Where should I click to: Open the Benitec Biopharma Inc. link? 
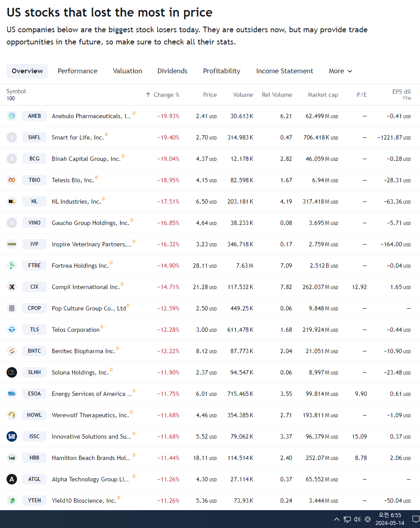coord(84,351)
